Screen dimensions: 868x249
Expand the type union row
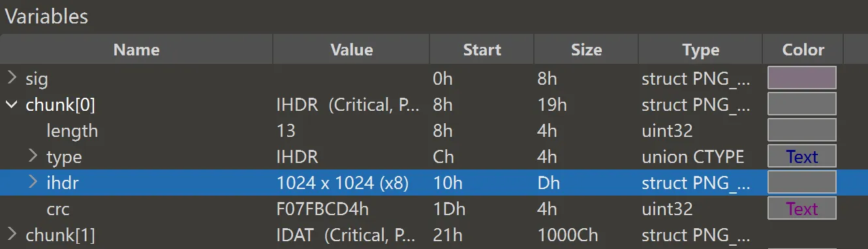[33, 157]
